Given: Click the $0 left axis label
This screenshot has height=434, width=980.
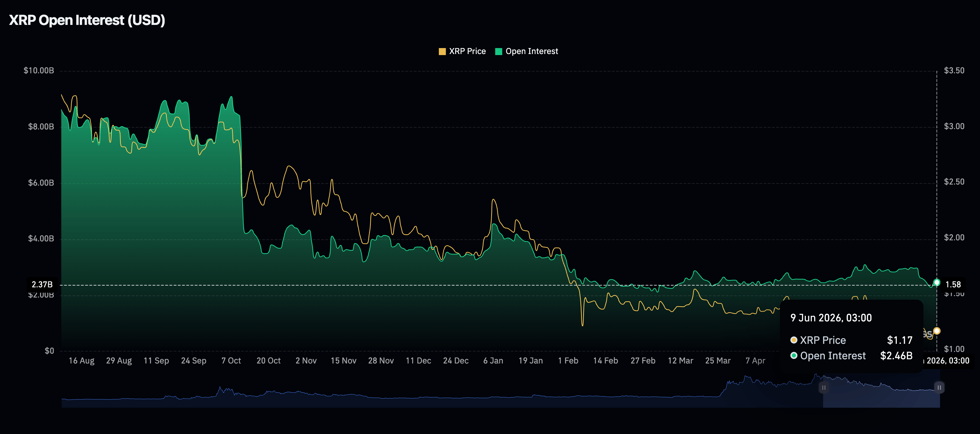Looking at the screenshot, I should (50, 351).
